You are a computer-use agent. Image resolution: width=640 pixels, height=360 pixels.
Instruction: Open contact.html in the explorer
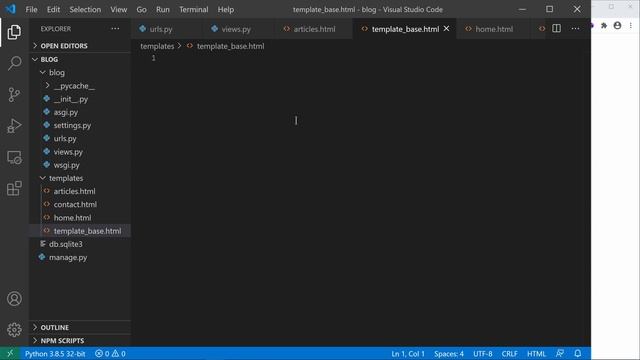[80, 204]
